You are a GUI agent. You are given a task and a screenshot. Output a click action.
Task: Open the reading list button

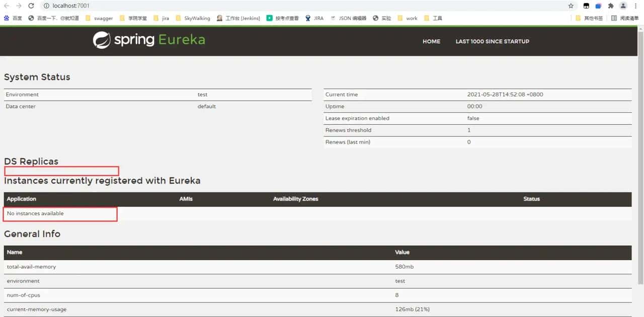624,18
